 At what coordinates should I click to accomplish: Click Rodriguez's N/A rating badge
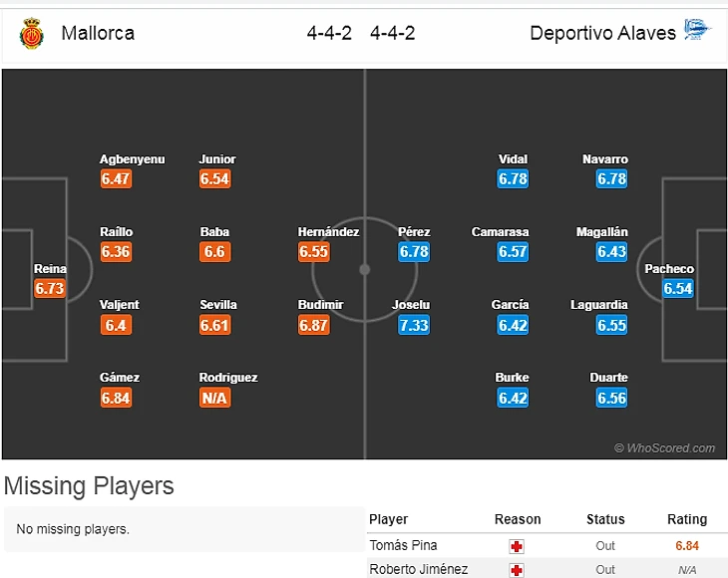pos(214,399)
